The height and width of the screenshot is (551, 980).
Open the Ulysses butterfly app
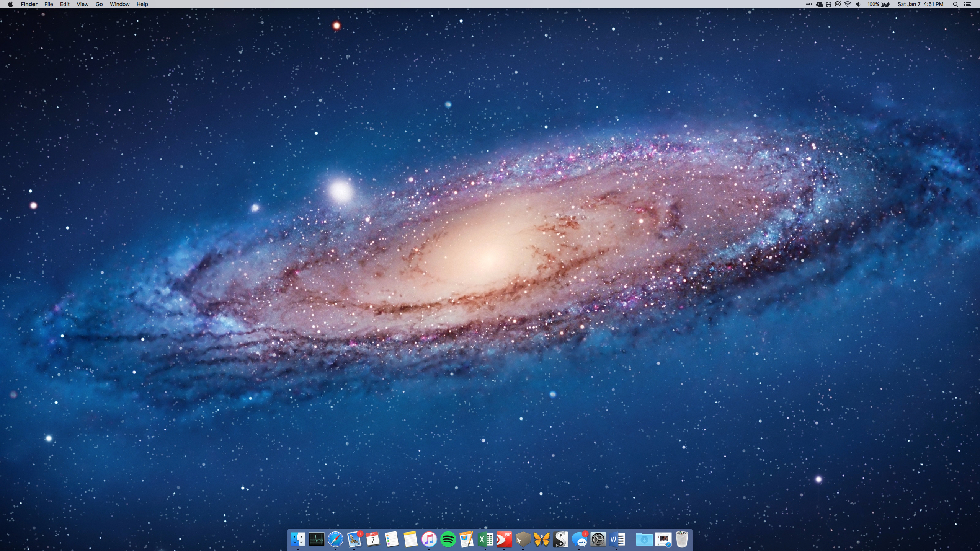(542, 540)
